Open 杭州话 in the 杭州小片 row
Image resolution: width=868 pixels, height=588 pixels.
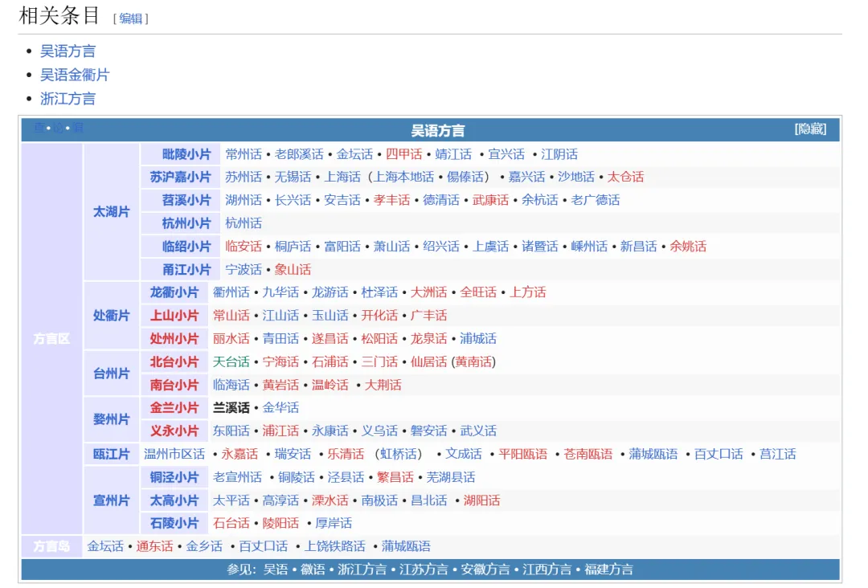click(x=244, y=223)
